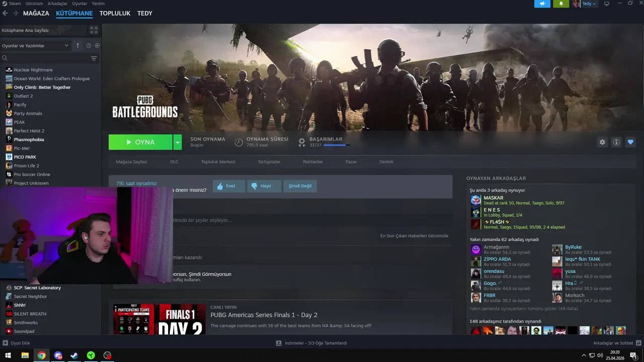Expand Oyunlar ve Yazılımlar dropdown
This screenshot has width=644, height=362.
click(35, 45)
